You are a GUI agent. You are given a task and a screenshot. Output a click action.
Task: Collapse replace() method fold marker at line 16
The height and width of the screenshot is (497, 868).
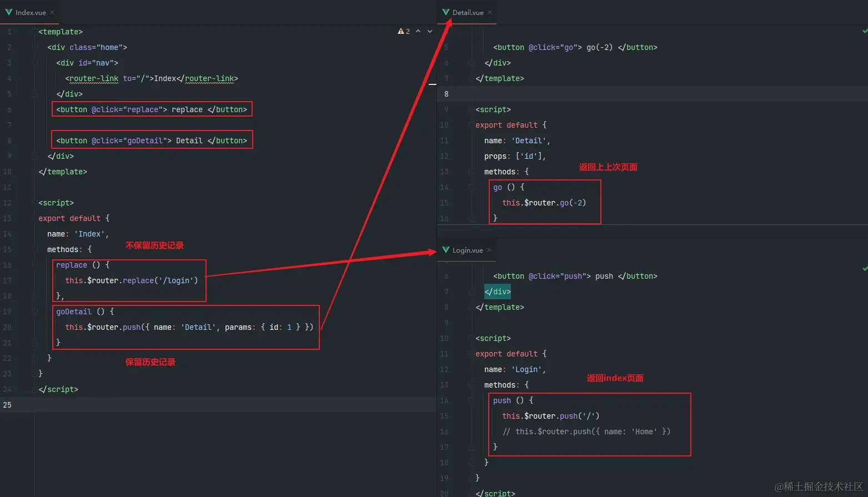(34, 265)
